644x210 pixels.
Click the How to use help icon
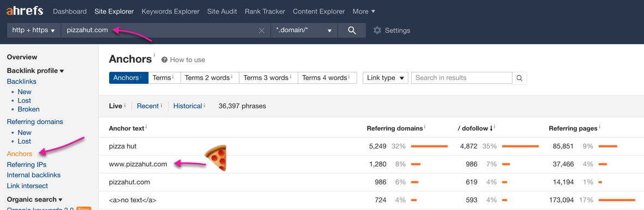tap(164, 60)
